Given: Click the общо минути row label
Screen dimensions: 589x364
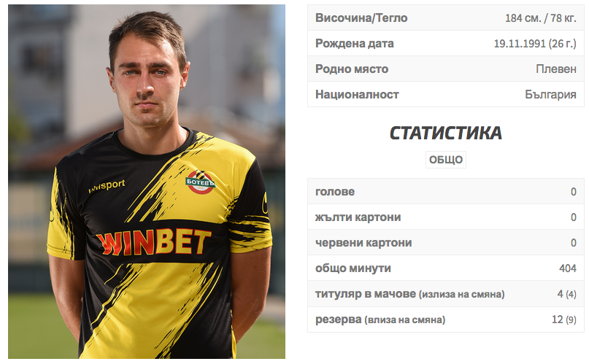Looking at the screenshot, I should tap(353, 268).
